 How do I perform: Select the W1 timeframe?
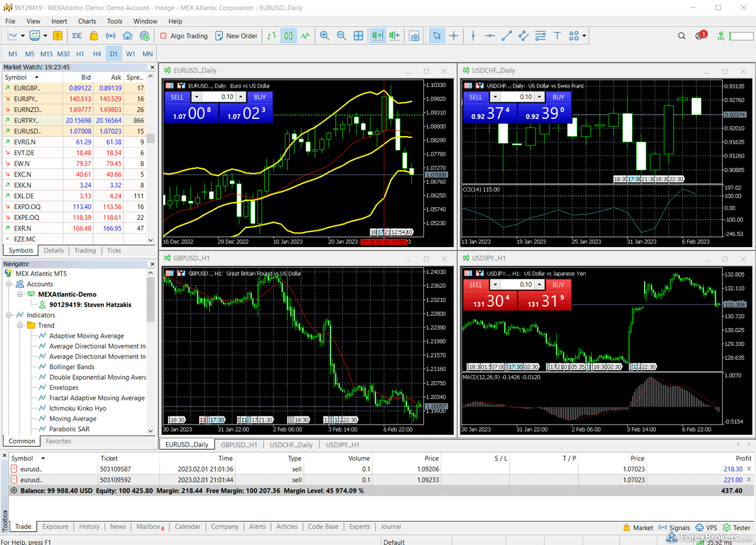(x=130, y=54)
